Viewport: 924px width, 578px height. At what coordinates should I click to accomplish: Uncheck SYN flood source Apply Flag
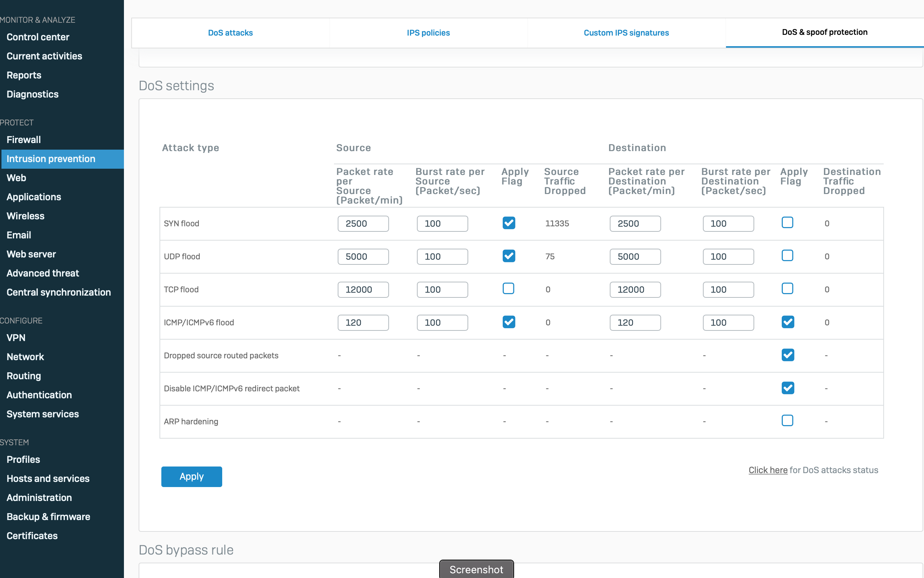[509, 223]
